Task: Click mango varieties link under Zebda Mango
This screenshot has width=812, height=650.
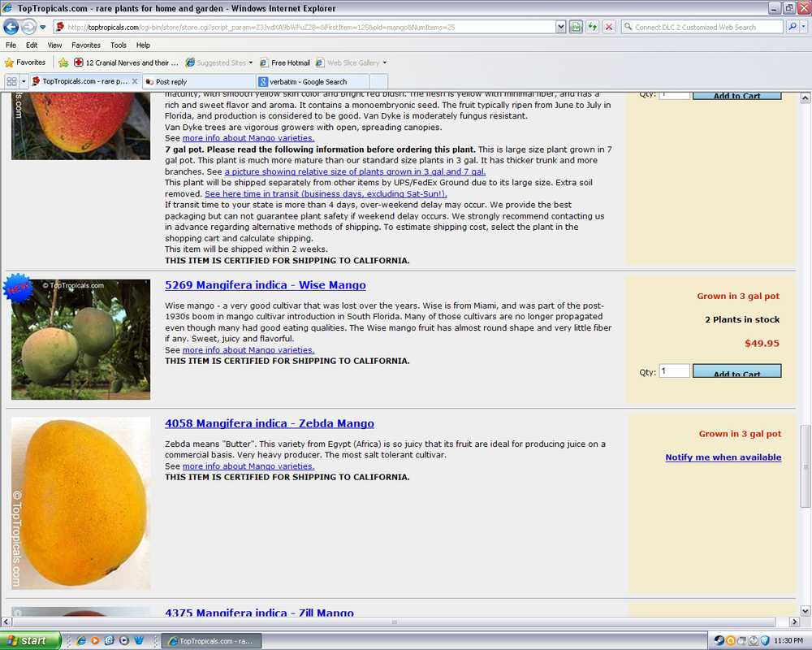Action: pos(248,466)
